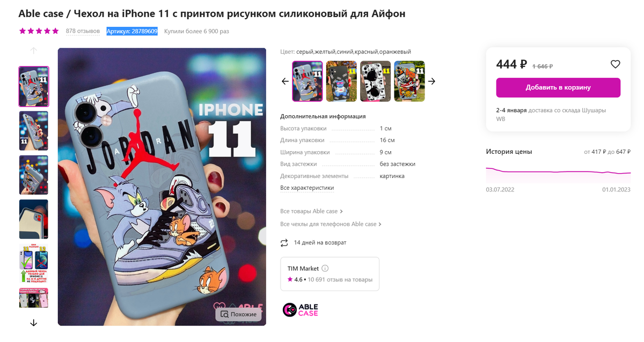Click the five-star rating
This screenshot has height=342, width=644.
(39, 31)
